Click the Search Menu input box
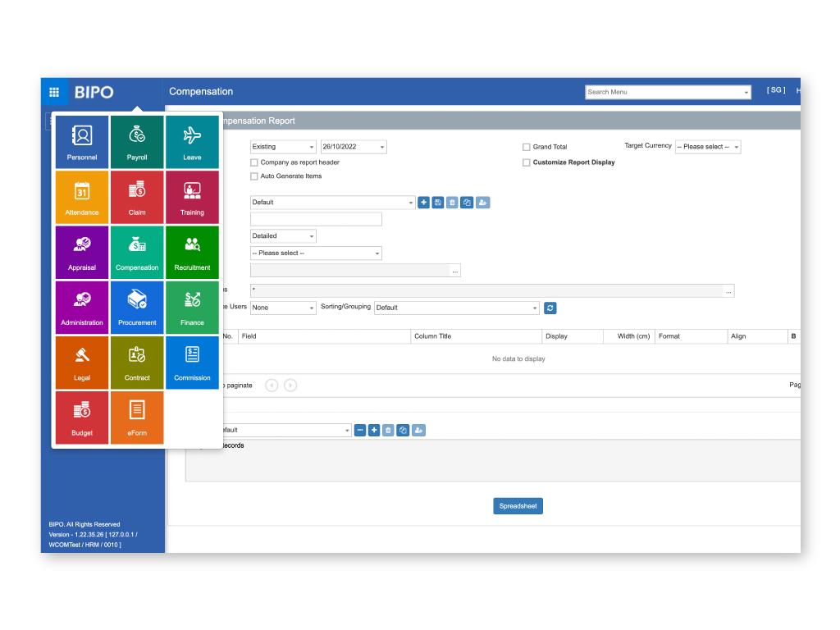The width and height of the screenshot is (840, 630). pyautogui.click(x=664, y=92)
